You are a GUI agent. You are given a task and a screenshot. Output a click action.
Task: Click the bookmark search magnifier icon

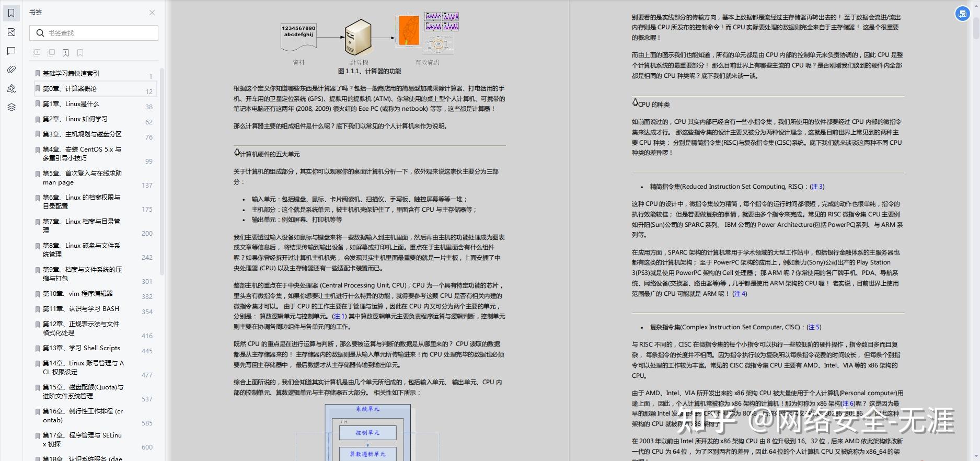pyautogui.click(x=40, y=33)
